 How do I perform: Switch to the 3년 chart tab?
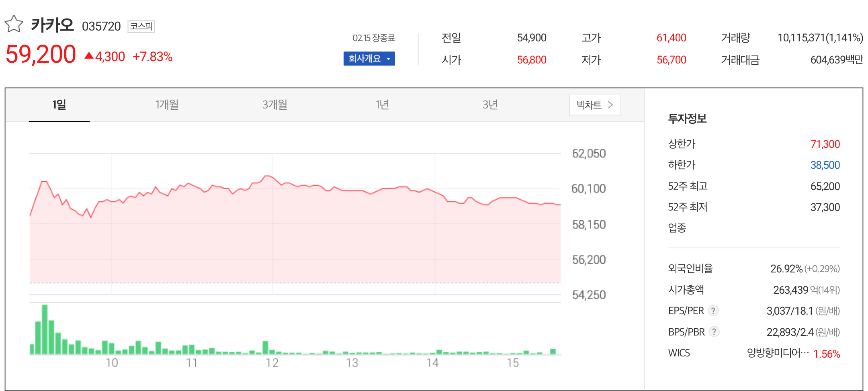coord(490,105)
